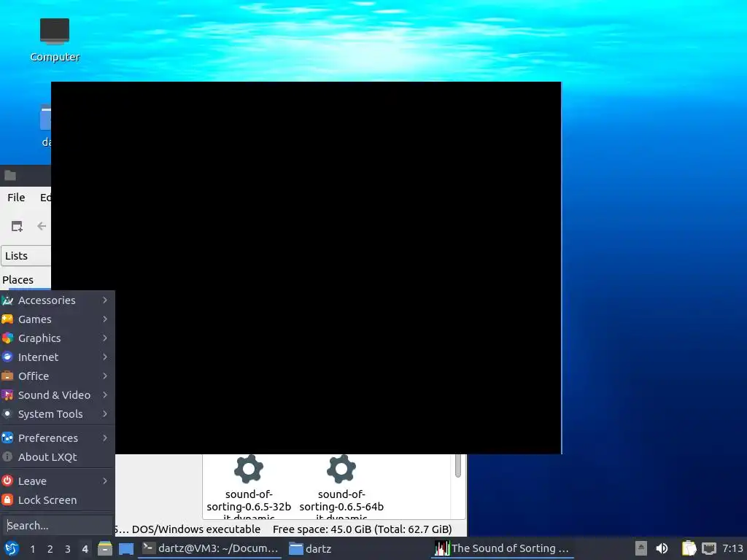
Task: Click the network status tray icon
Action: coord(709,548)
